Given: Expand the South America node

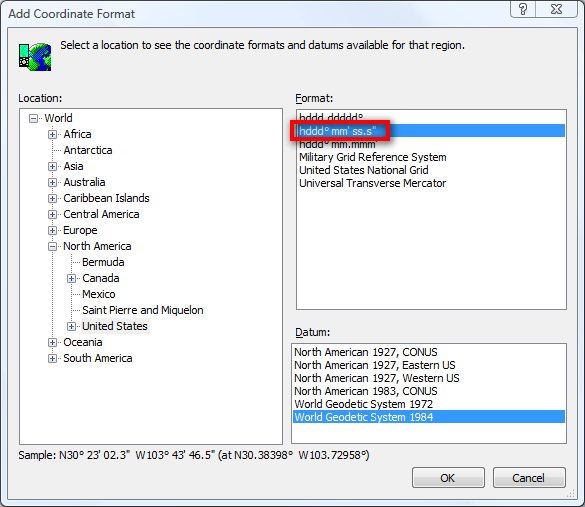Looking at the screenshot, I should pyautogui.click(x=52, y=359).
